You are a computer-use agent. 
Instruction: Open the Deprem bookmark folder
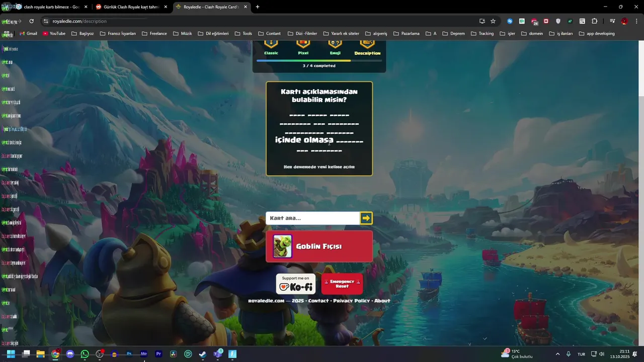coord(453,34)
